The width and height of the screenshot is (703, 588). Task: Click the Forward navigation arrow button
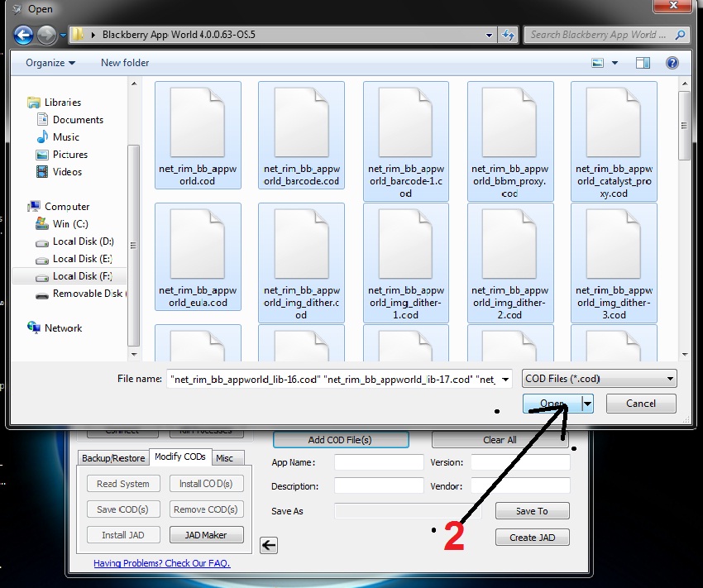46,35
